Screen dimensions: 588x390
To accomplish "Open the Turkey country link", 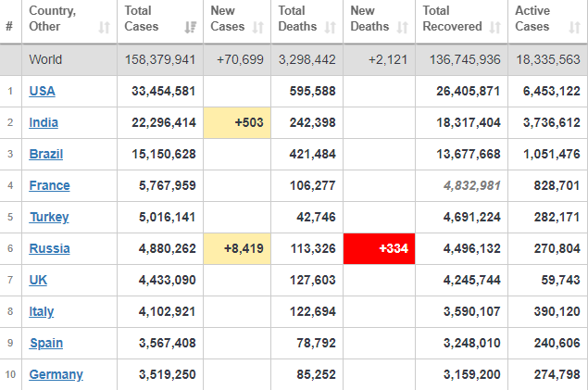I will point(49,217).
